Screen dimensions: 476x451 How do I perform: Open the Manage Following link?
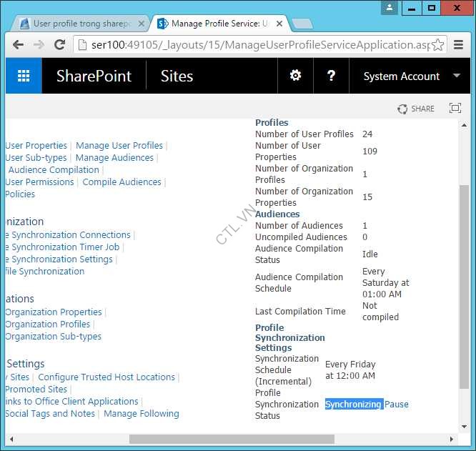[142, 413]
